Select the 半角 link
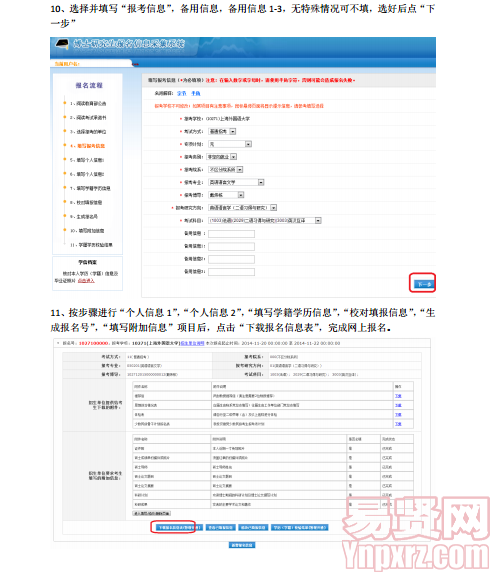The width and height of the screenshot is (496, 578). coord(196,94)
